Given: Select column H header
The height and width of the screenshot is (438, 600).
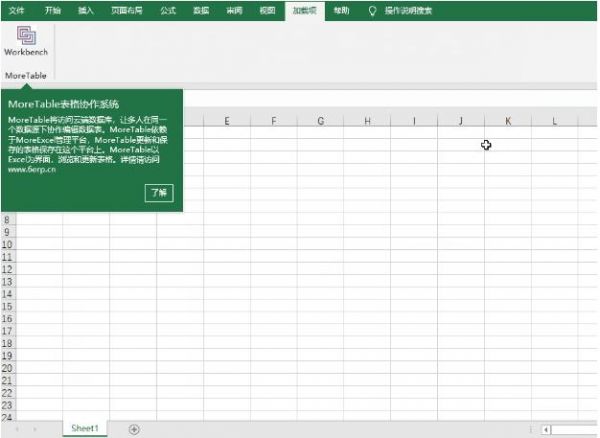Looking at the screenshot, I should 367,121.
